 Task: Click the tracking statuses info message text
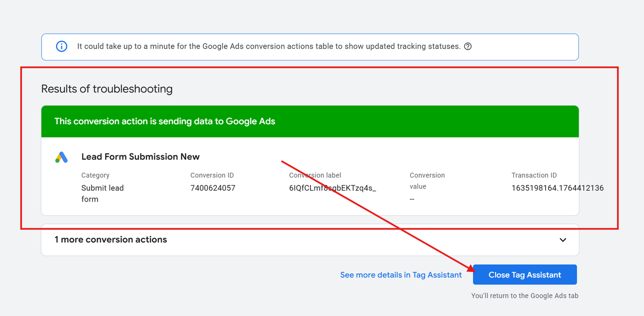point(269,46)
